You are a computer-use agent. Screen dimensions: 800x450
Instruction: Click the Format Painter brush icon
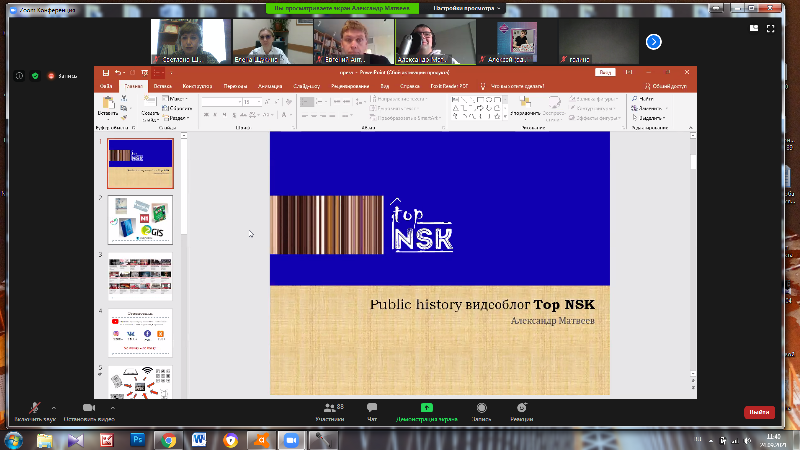point(124,117)
